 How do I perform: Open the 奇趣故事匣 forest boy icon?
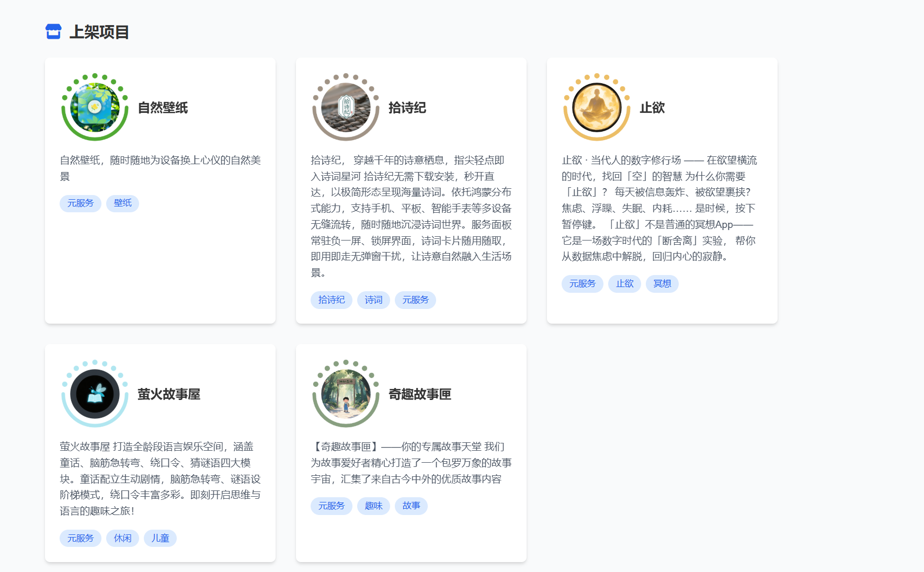pos(346,394)
